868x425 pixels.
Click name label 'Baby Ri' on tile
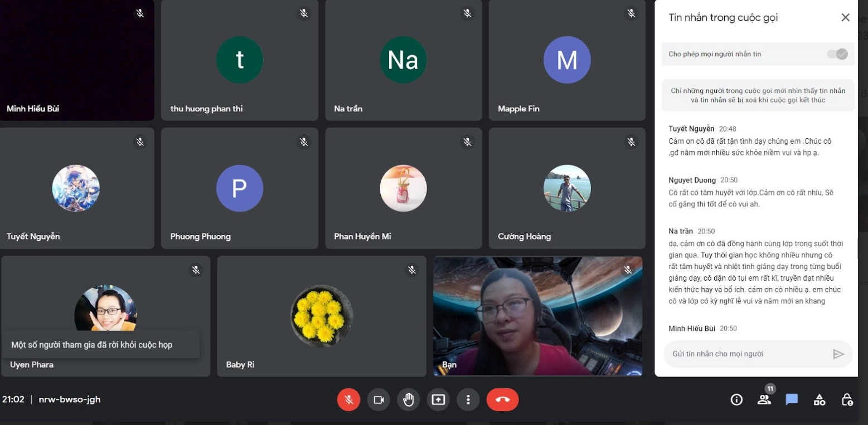[240, 365]
